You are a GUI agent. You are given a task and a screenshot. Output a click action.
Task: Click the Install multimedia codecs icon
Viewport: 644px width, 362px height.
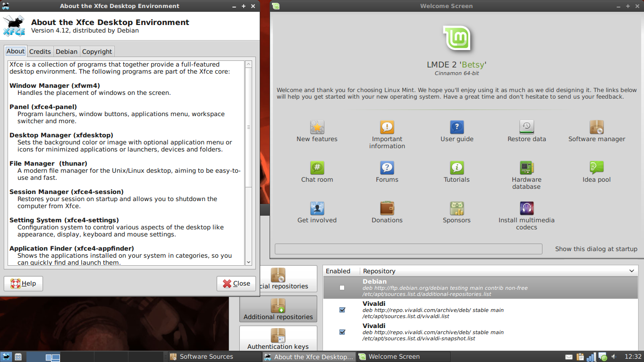526,208
